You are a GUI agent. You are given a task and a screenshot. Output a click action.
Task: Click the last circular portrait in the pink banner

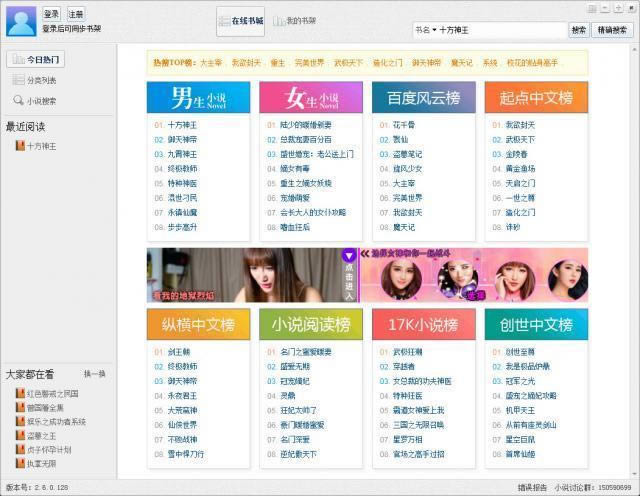point(568,278)
